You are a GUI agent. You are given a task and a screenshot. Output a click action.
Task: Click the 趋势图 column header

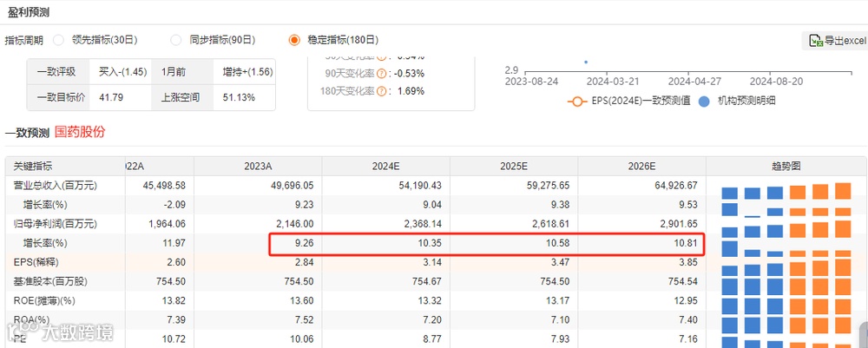[786, 166]
